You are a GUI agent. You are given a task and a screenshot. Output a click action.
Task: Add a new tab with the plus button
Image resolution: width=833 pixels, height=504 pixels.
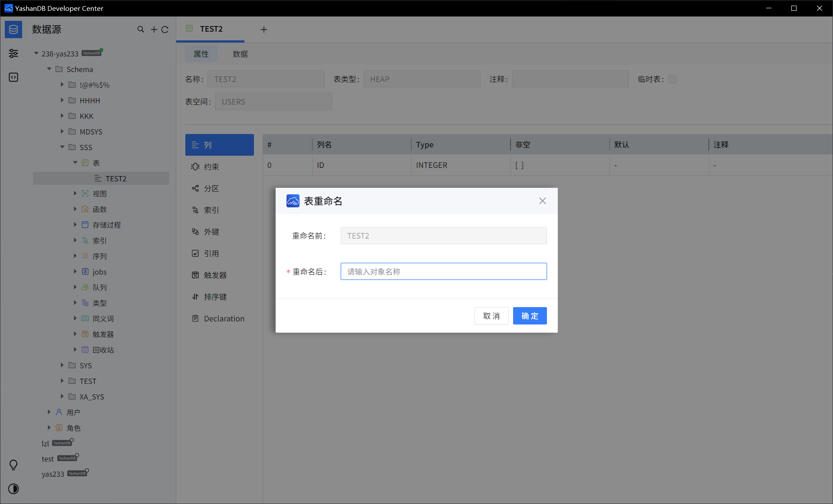(x=264, y=29)
